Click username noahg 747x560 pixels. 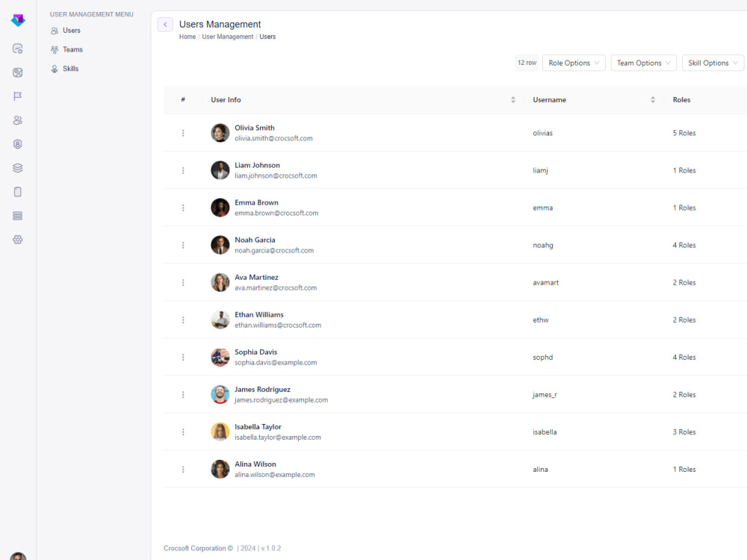pos(543,245)
